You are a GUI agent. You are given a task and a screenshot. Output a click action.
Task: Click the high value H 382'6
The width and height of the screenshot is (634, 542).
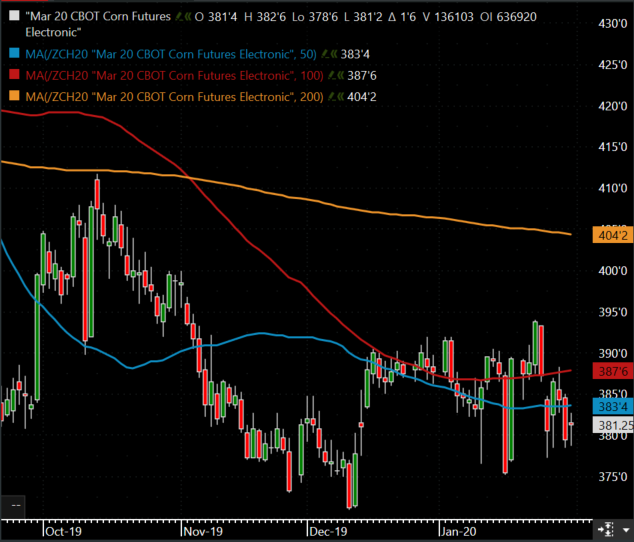265,17
